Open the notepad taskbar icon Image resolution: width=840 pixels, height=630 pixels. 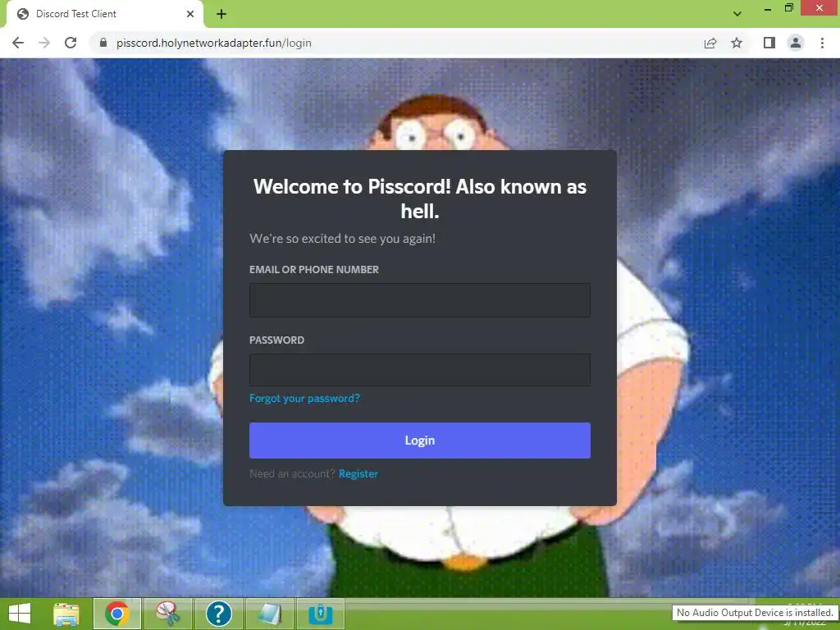269,614
